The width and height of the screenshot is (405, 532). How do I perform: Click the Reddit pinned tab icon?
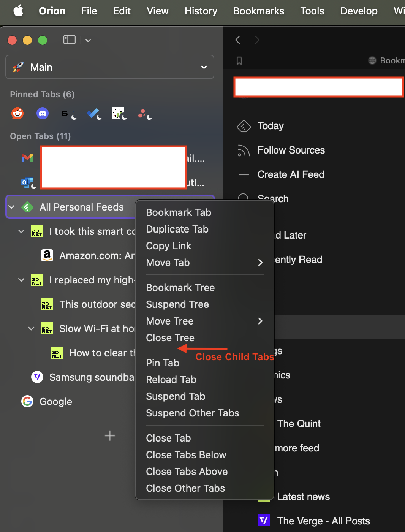17,113
